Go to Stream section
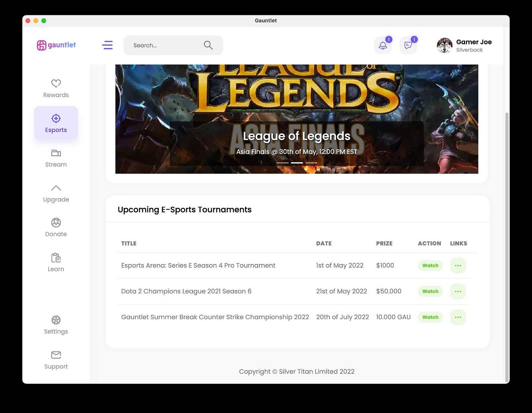Image resolution: width=532 pixels, height=413 pixels. click(56, 158)
